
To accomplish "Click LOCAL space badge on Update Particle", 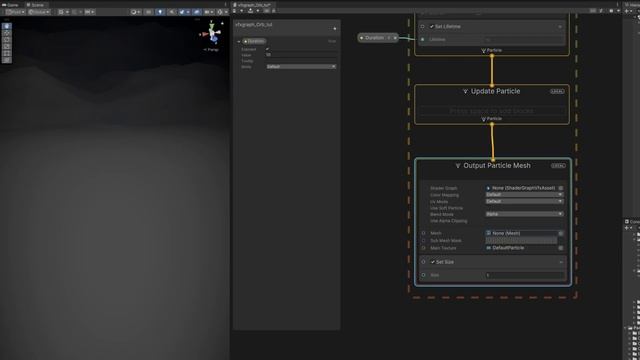I will [x=557, y=91].
